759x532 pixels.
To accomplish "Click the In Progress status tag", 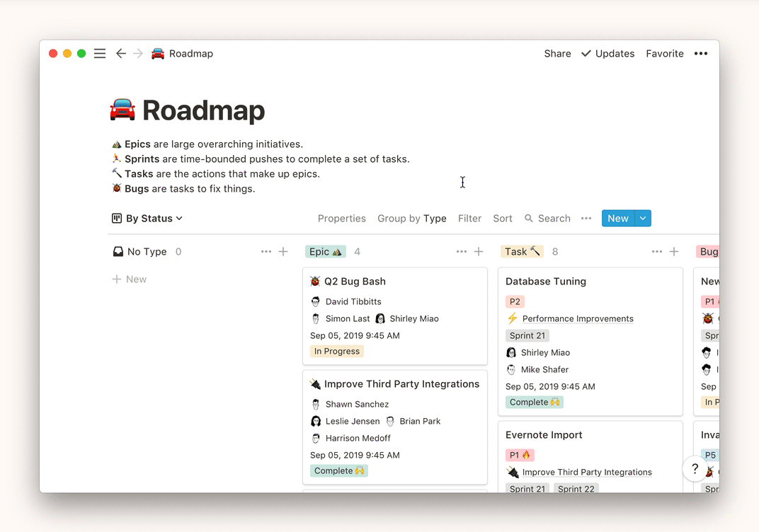I will 337,352.
